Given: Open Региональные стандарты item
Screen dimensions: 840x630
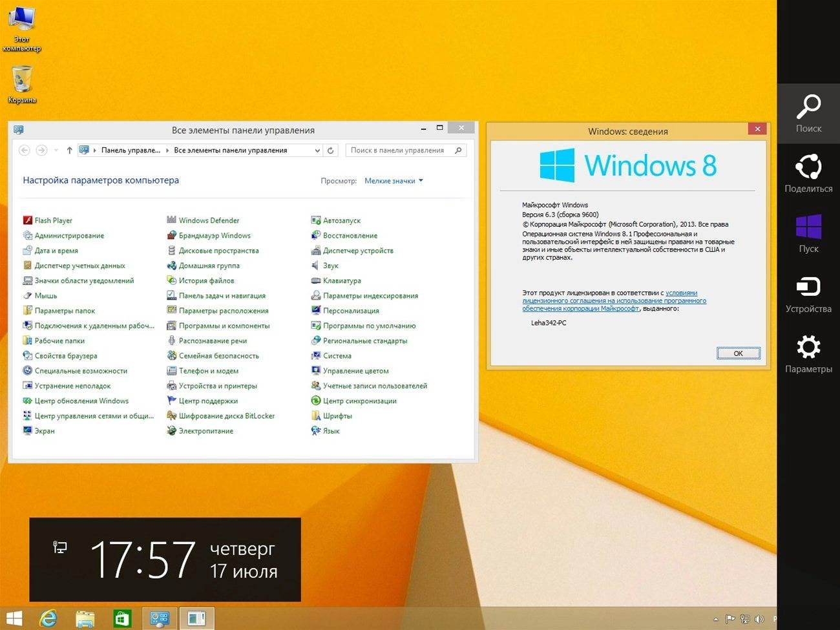Looking at the screenshot, I should click(x=359, y=341).
